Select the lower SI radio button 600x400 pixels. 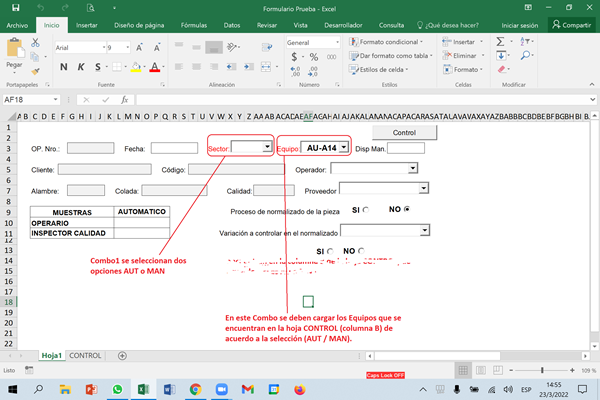click(330, 252)
